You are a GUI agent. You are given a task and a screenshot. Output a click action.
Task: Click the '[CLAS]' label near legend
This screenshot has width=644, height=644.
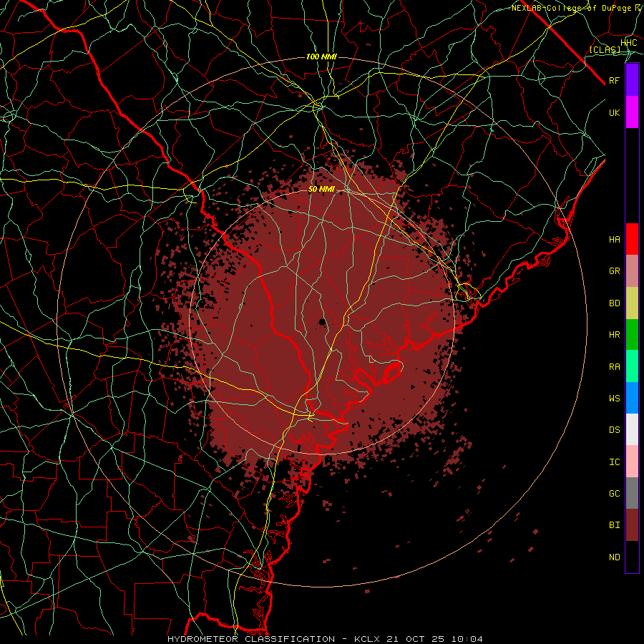point(605,49)
